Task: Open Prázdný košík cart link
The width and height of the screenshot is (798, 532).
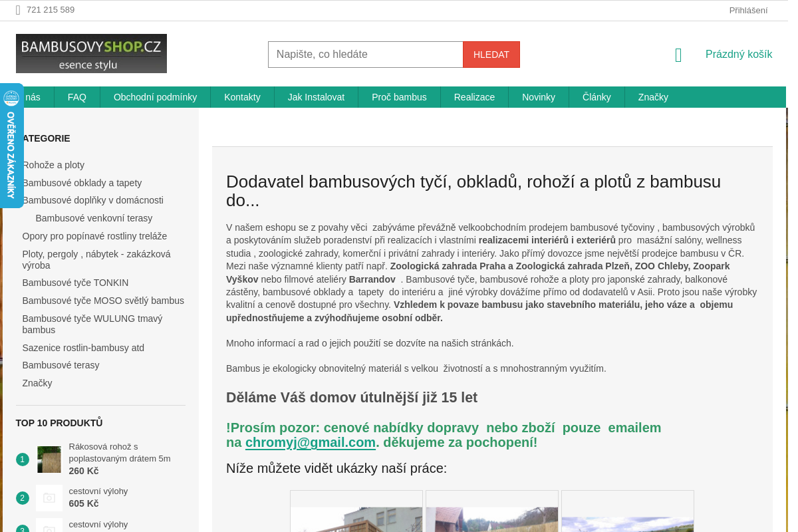Action: pyautogui.click(x=739, y=55)
